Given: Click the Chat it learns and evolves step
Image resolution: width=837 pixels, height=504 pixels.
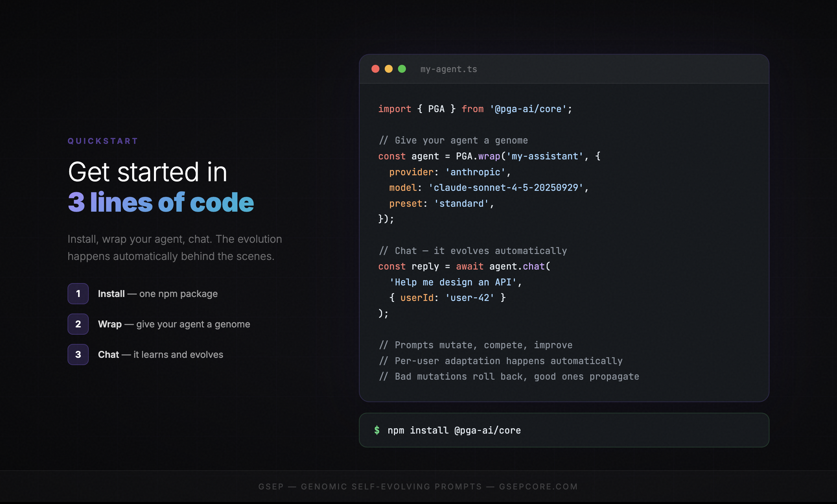Looking at the screenshot, I should point(160,354).
